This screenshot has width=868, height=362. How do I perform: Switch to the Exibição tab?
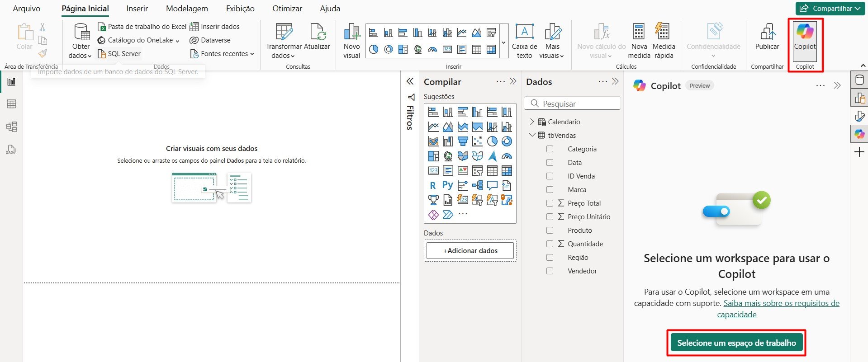[x=240, y=9]
